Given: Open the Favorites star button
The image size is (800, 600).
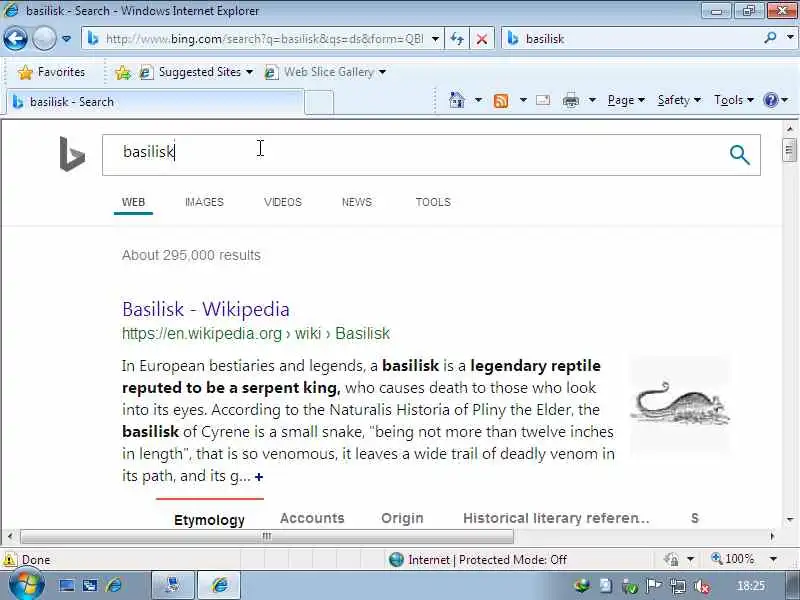Looking at the screenshot, I should pyautogui.click(x=52, y=72).
